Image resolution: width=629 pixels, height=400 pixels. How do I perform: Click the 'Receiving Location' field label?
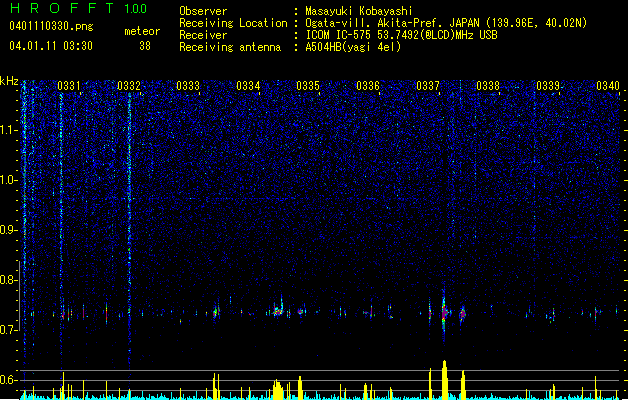pyautogui.click(x=233, y=23)
